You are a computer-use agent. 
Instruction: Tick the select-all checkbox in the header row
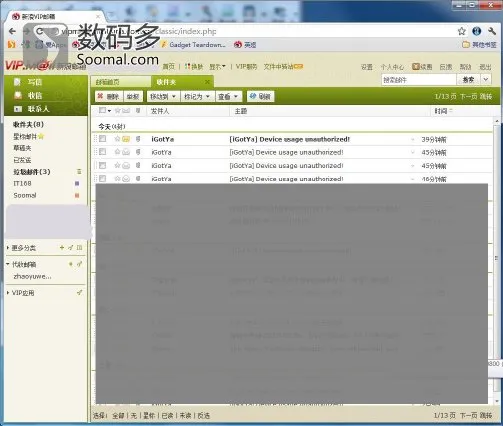click(102, 110)
